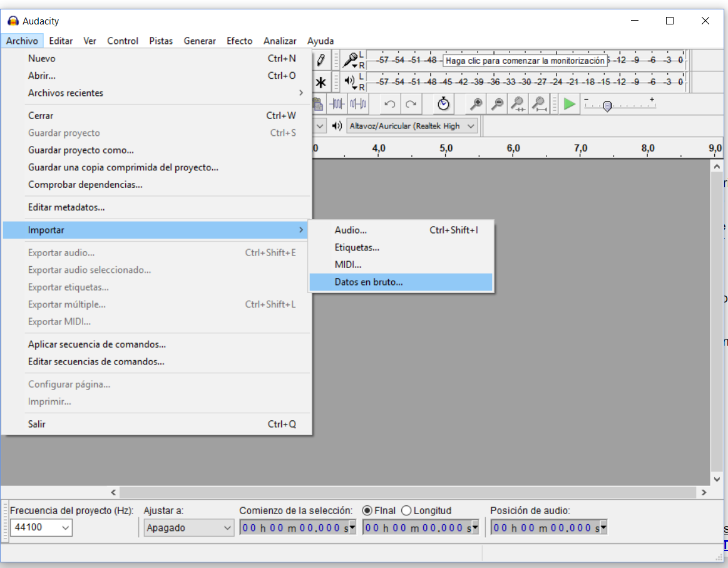The height and width of the screenshot is (568, 728).
Task: Open the Ayuda menu
Action: [320, 41]
